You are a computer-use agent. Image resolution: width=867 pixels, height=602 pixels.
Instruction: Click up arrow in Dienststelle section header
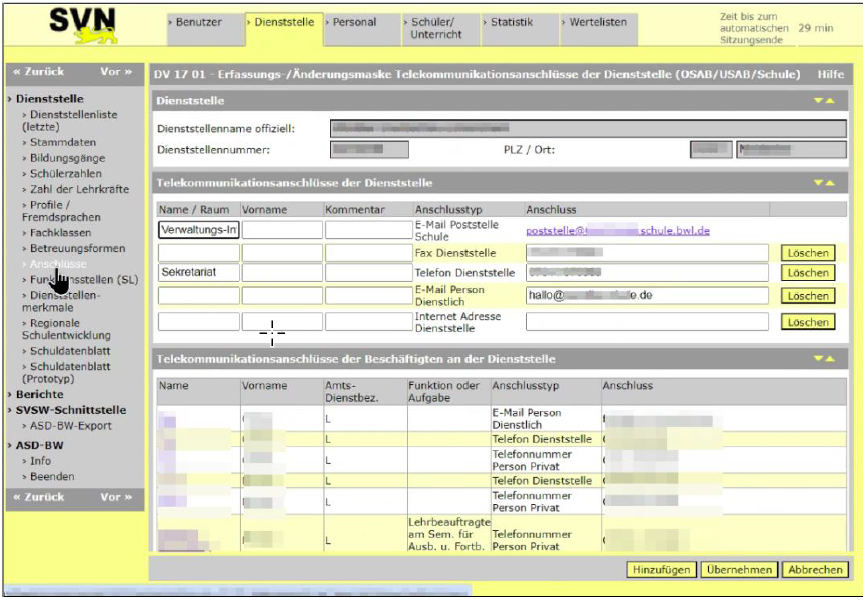pos(830,101)
